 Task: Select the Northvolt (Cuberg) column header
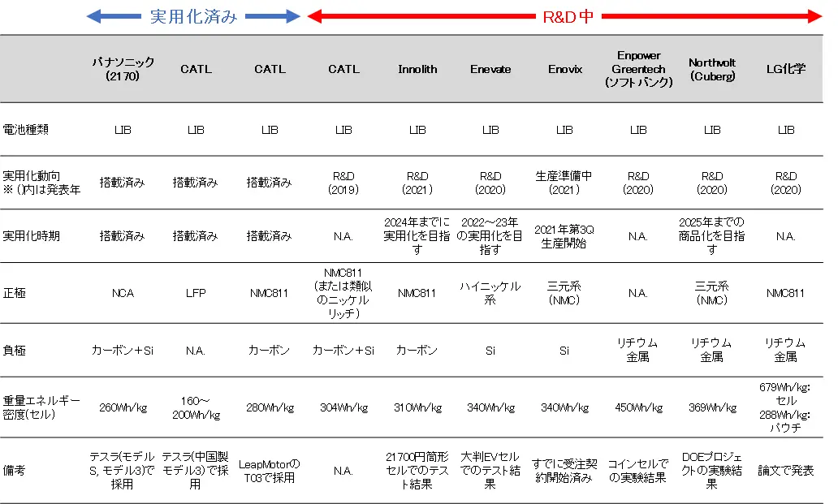tap(712, 69)
